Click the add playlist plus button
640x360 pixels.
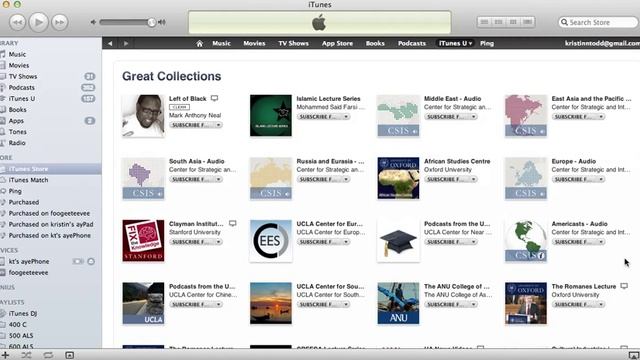5,355
